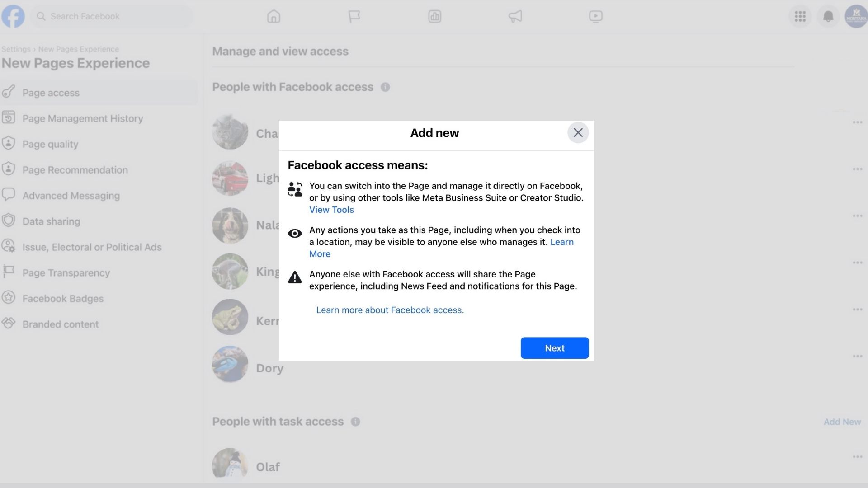The width and height of the screenshot is (868, 488).
Task: Select Page Transparency settings option
Action: coord(66,272)
